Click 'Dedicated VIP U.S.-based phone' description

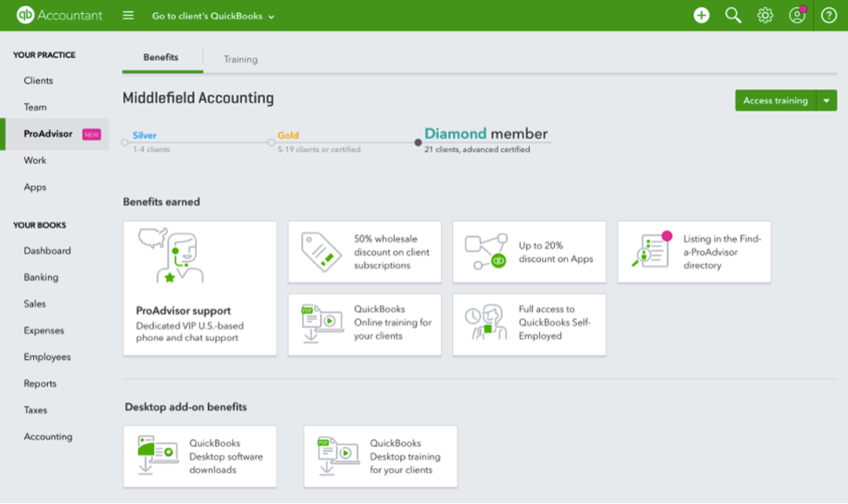tap(190, 332)
